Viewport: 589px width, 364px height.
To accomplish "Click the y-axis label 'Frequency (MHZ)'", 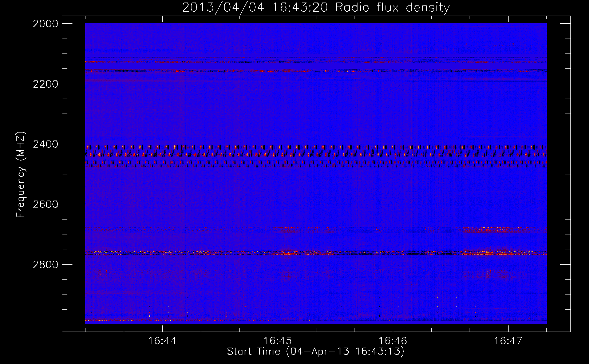I will pos(21,175).
